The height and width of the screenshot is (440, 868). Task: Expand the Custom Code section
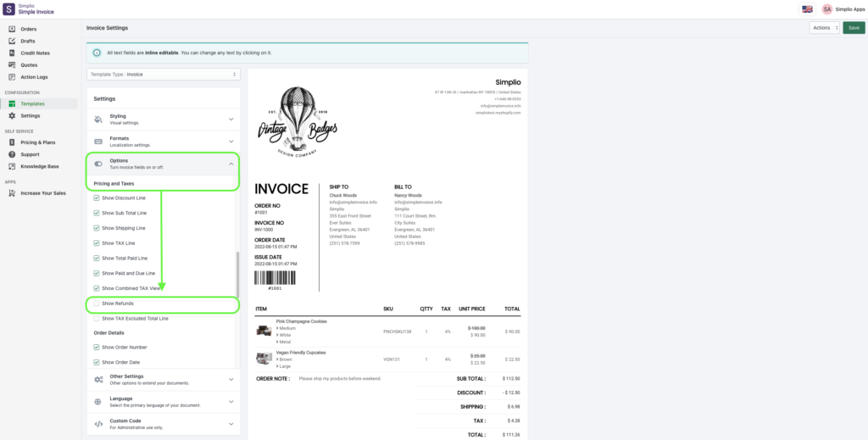[164, 424]
